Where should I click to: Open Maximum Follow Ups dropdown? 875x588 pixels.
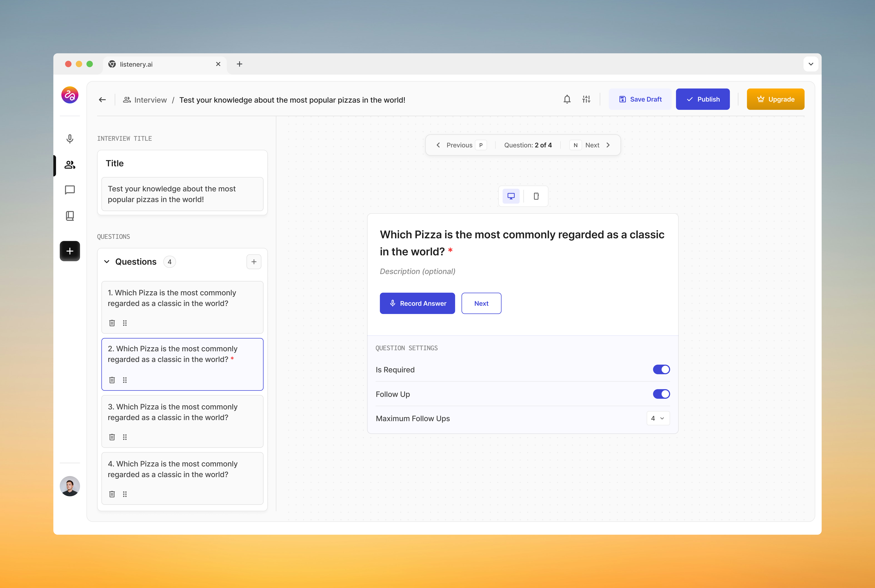(658, 418)
